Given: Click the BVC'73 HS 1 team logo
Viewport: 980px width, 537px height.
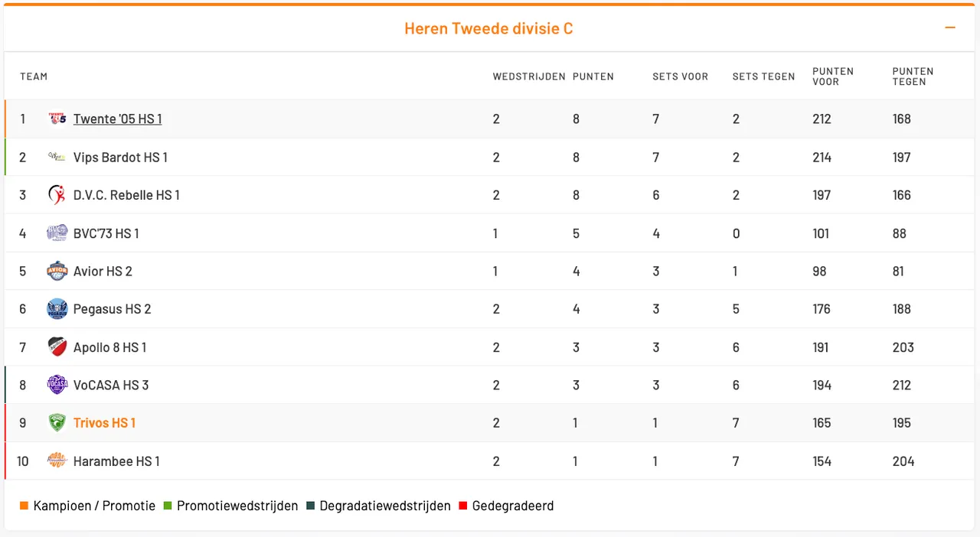Looking at the screenshot, I should (57, 233).
